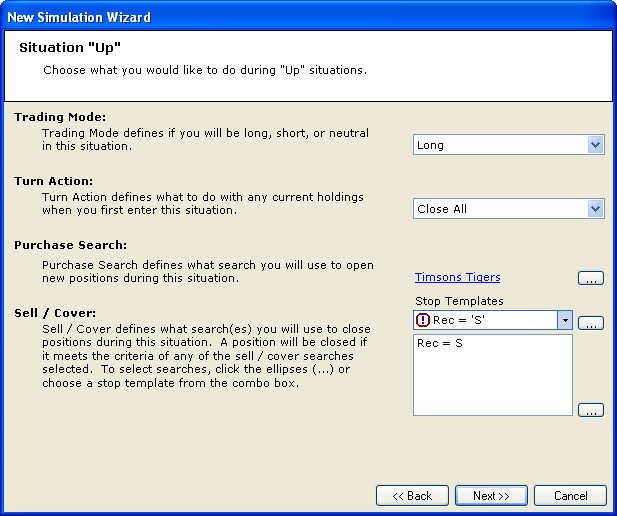Click the 'Sell / Cover:' section heading
This screenshot has width=617, height=516.
[54, 313]
